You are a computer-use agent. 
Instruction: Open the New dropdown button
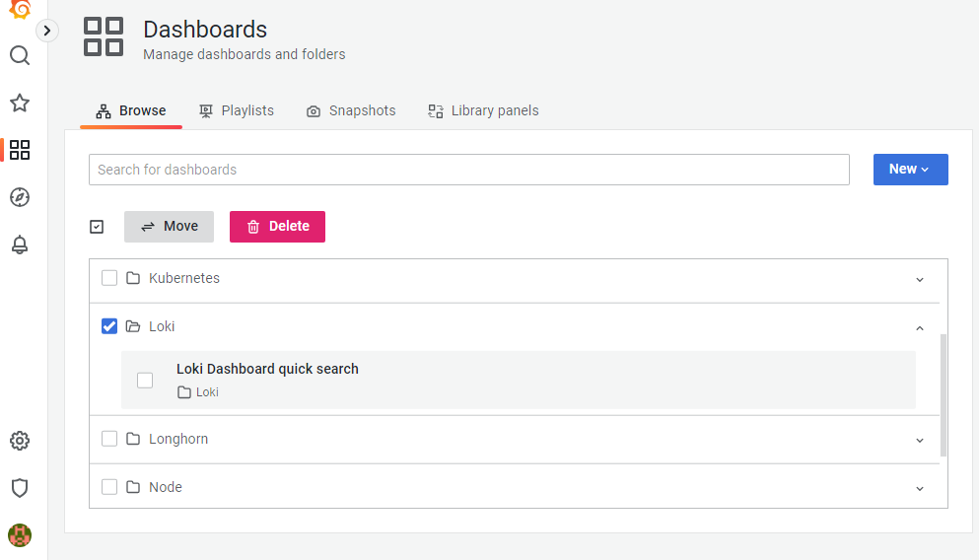910,170
